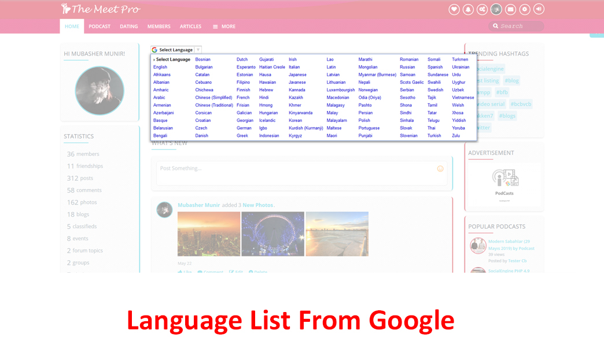
Task: Open the New Photos link in feed
Action: (x=258, y=205)
